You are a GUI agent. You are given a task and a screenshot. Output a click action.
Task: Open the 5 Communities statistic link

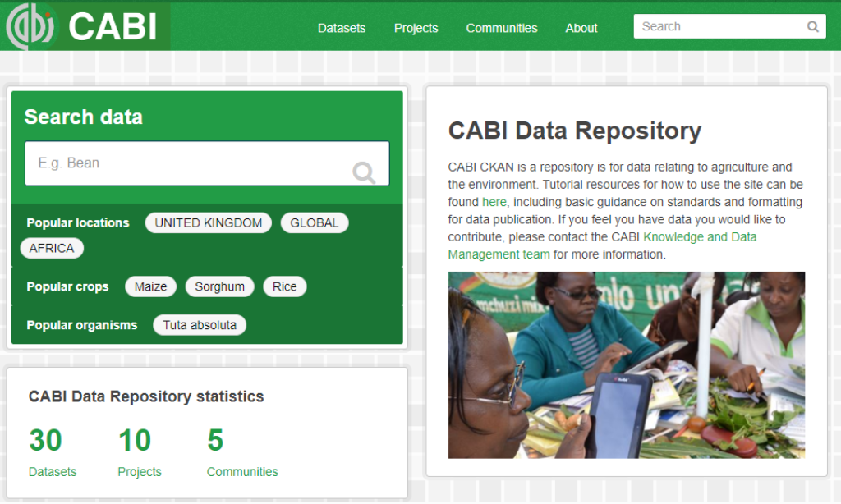[x=242, y=452]
